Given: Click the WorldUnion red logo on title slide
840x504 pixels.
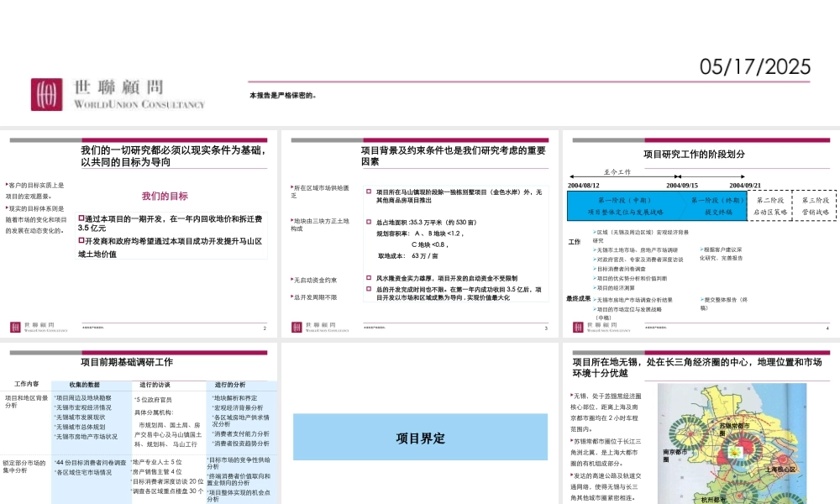Looking at the screenshot, I should [x=46, y=94].
